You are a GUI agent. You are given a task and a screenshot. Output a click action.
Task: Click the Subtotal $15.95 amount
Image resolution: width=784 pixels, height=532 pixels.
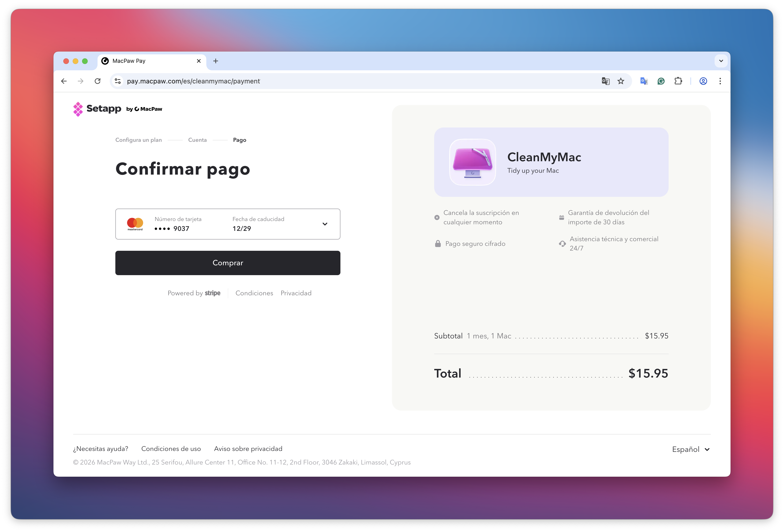(656, 336)
